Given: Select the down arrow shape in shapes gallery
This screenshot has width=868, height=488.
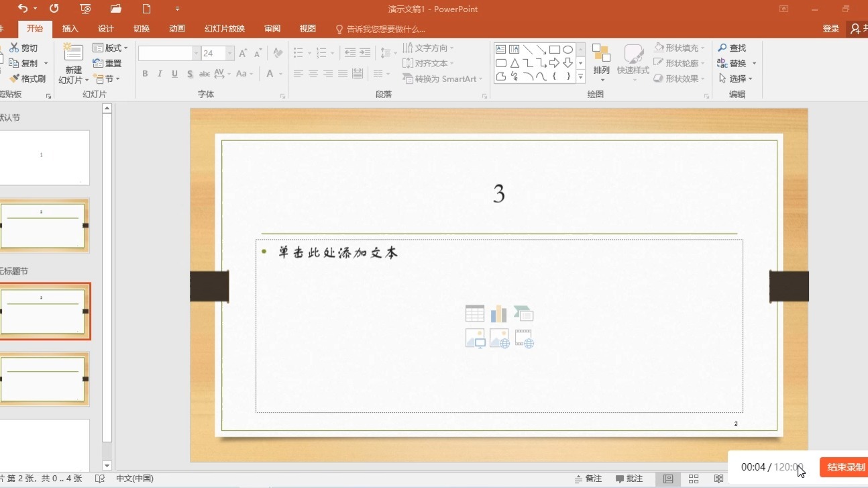Looking at the screenshot, I should [568, 63].
